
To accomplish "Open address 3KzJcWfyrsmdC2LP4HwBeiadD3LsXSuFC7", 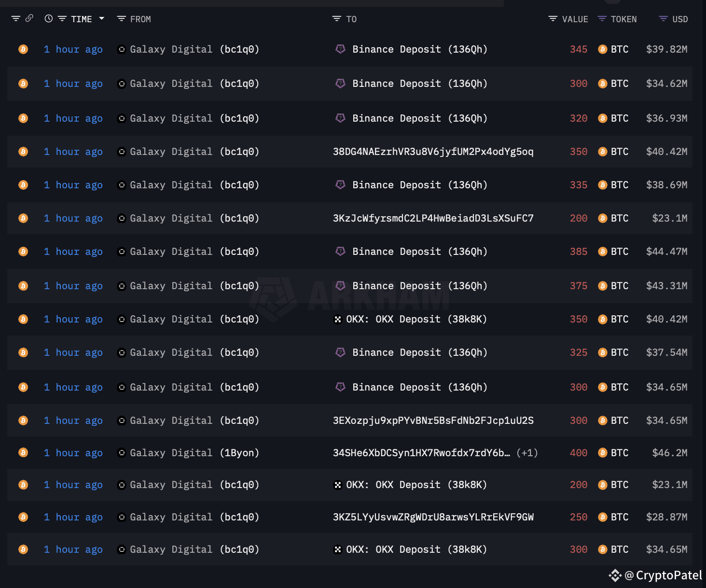I will [x=433, y=218].
